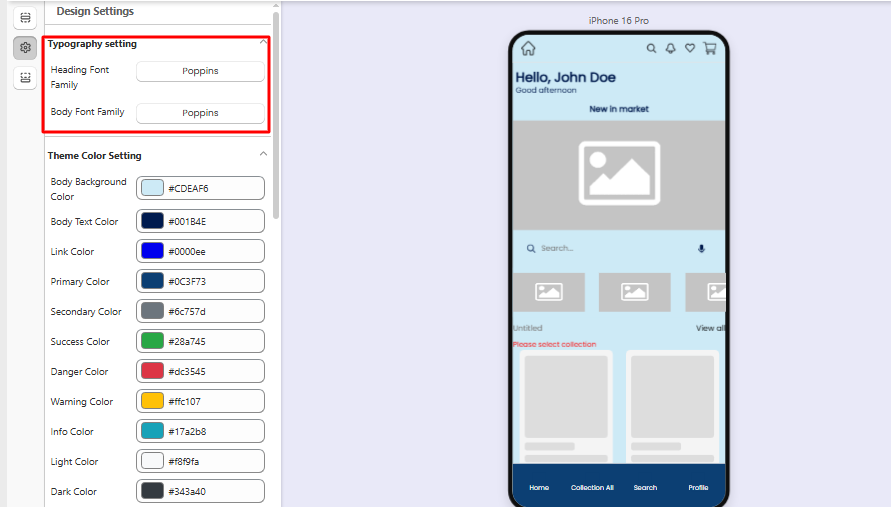Click the Danger Color red swatch
The height and width of the screenshot is (507, 891).
pyautogui.click(x=152, y=372)
